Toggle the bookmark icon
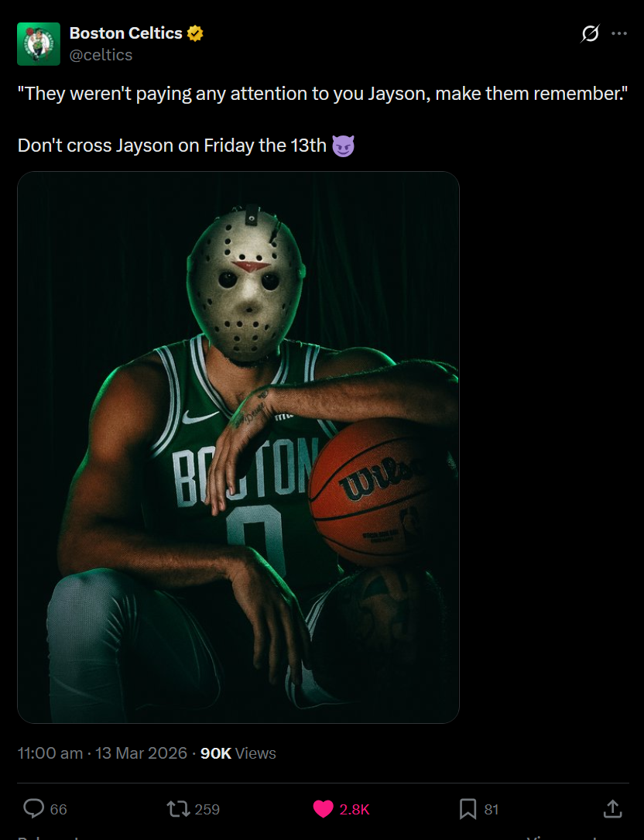 [x=468, y=809]
